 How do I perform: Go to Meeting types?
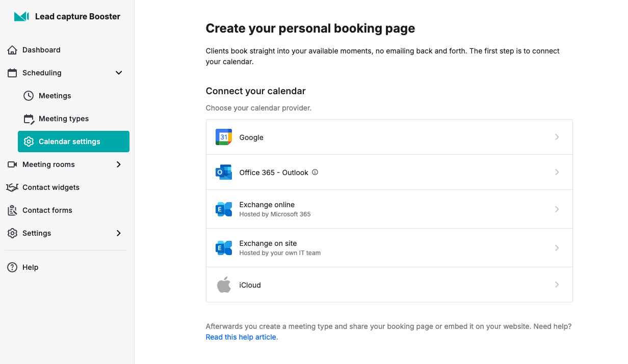point(73,119)
